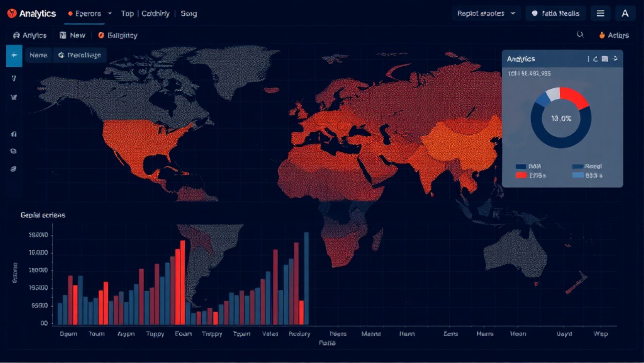
Task: Click the Toum axis label
Action: (96, 334)
